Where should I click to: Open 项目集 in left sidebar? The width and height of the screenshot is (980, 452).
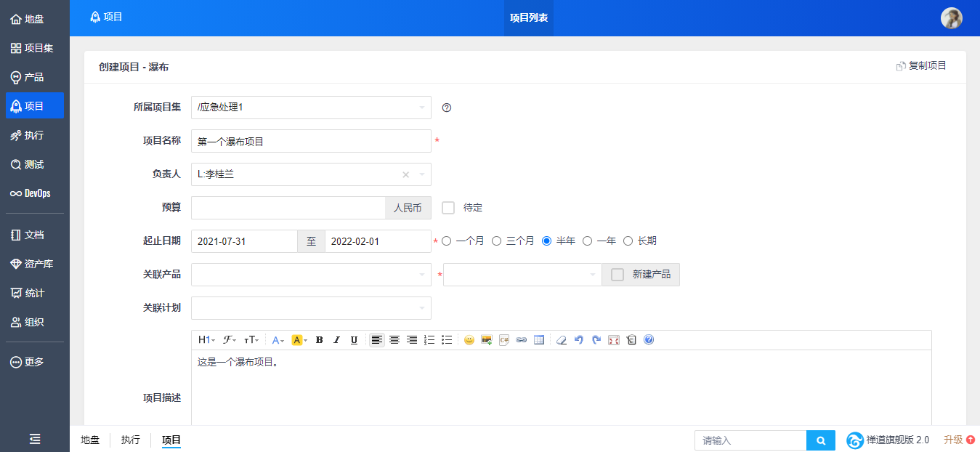(35, 48)
